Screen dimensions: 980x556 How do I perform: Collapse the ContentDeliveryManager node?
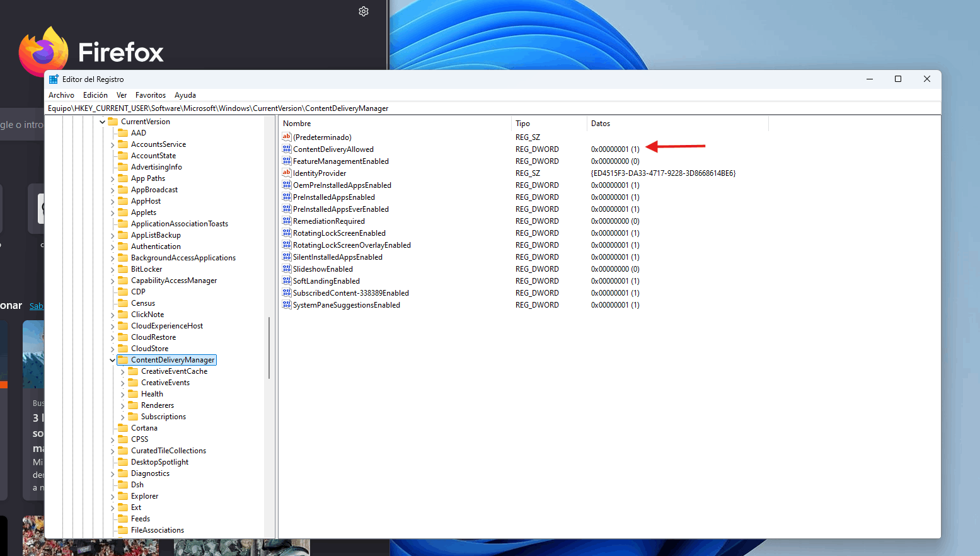coord(112,360)
